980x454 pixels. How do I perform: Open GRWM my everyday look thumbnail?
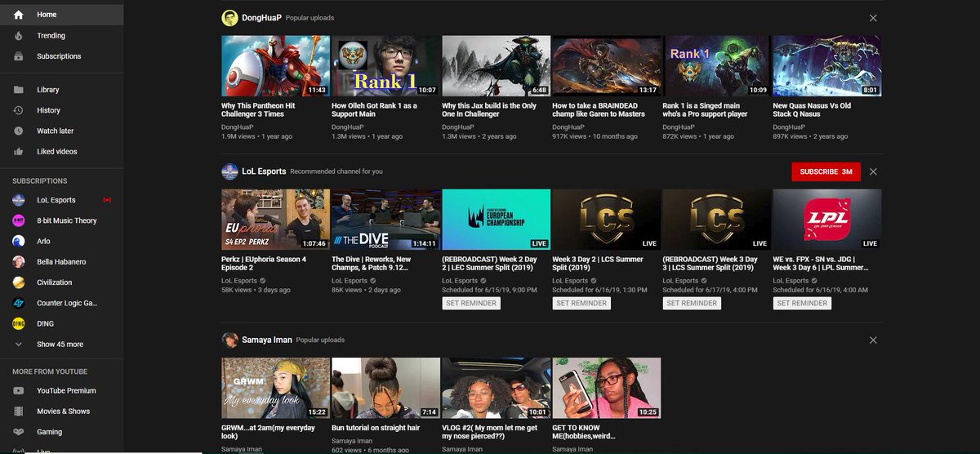click(x=276, y=388)
